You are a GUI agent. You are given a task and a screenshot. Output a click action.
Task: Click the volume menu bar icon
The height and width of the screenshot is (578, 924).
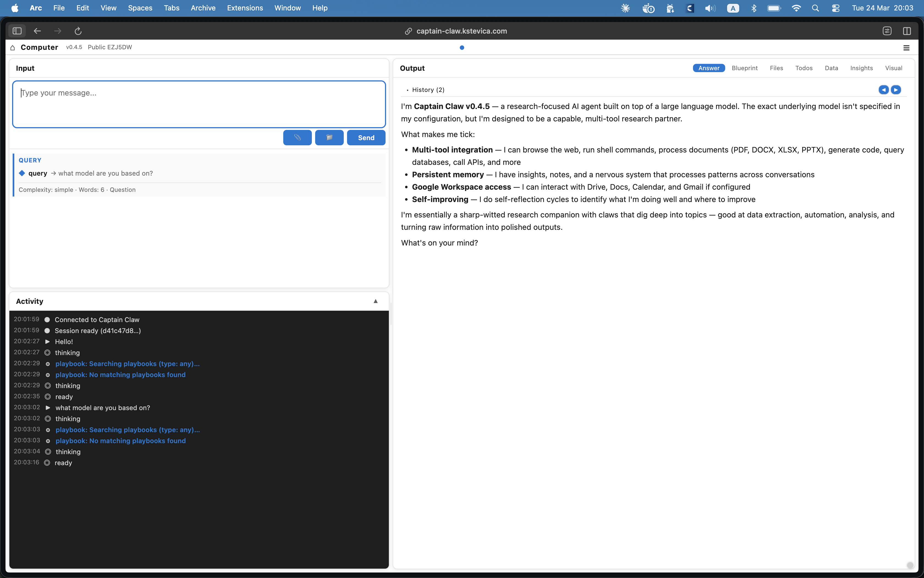710,8
